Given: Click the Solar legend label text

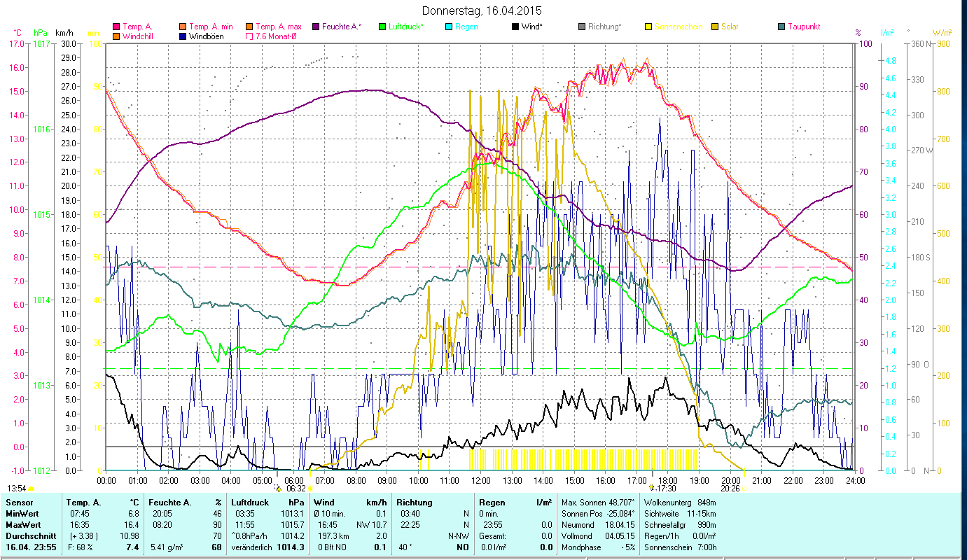Looking at the screenshot, I should pos(731,27).
